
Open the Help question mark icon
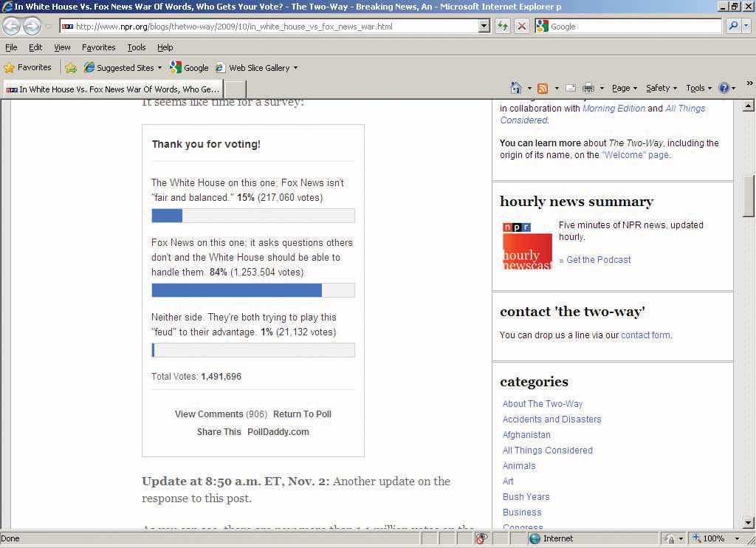pyautogui.click(x=724, y=88)
